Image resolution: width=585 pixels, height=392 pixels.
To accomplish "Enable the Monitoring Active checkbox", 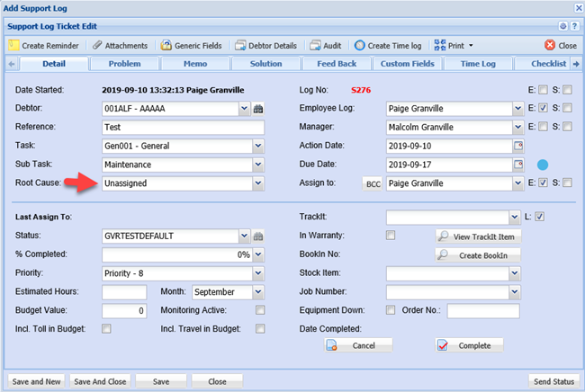I will click(260, 310).
